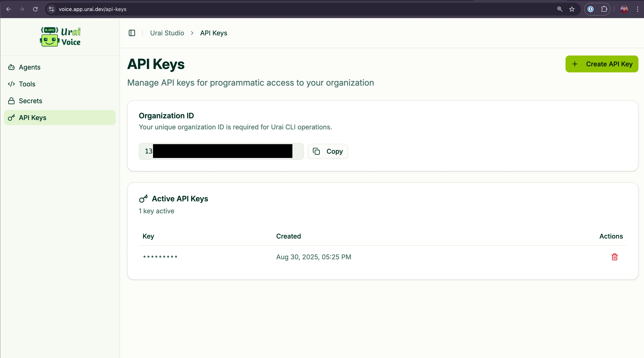Click the browser back arrow
Image resolution: width=644 pixels, height=358 pixels.
coord(8,9)
